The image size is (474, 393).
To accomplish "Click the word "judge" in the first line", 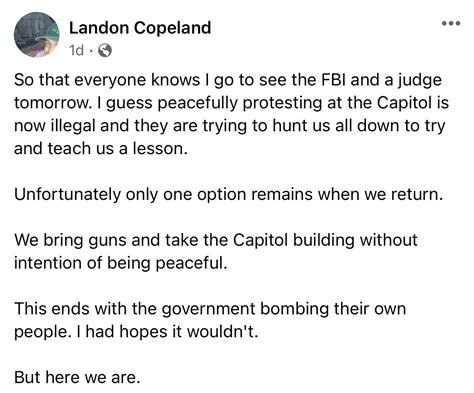I will click(x=419, y=81).
